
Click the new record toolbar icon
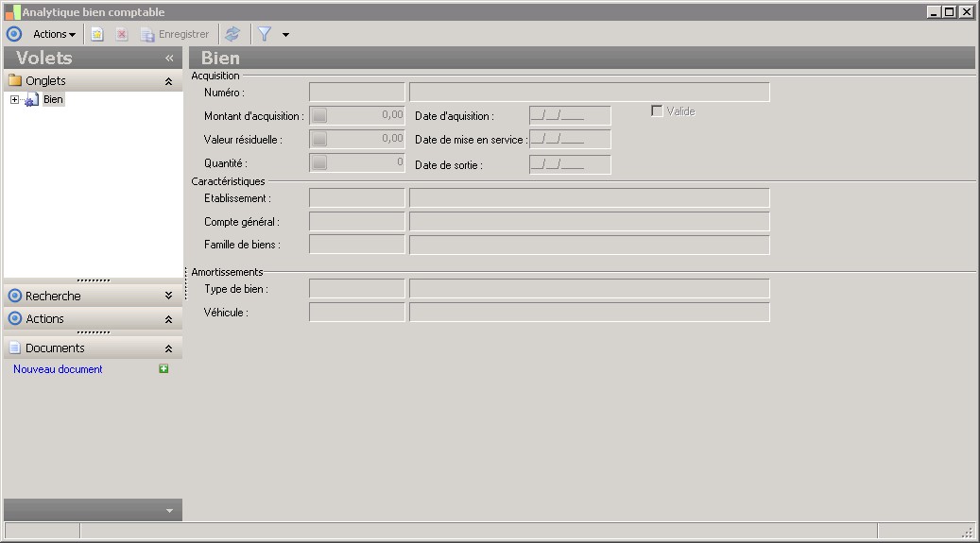click(x=97, y=34)
